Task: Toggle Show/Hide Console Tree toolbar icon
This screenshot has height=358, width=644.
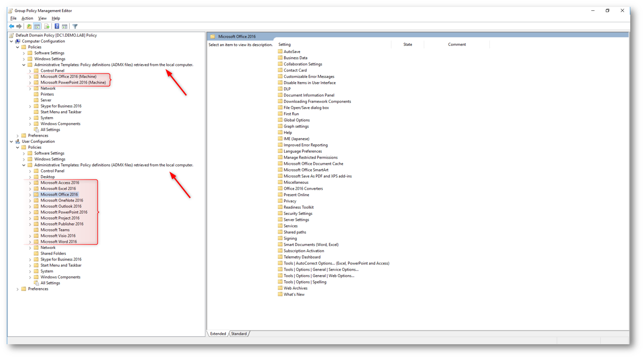Action: pyautogui.click(x=37, y=26)
